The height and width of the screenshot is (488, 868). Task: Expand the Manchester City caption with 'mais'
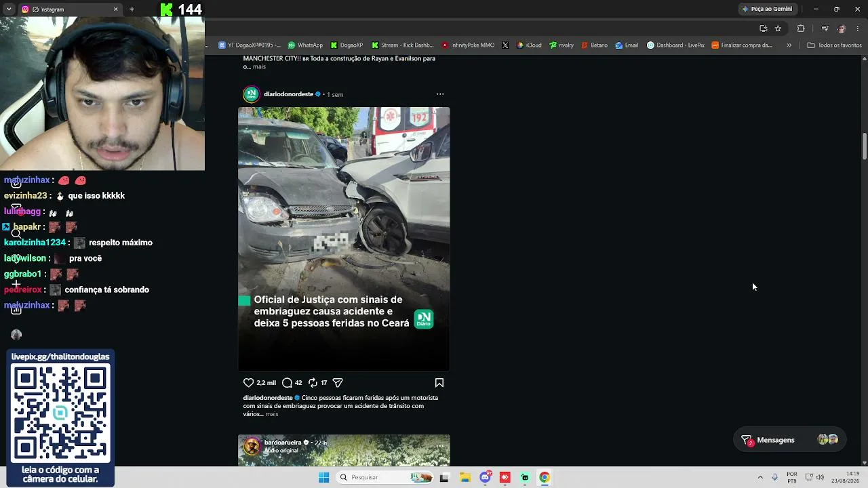pos(259,66)
